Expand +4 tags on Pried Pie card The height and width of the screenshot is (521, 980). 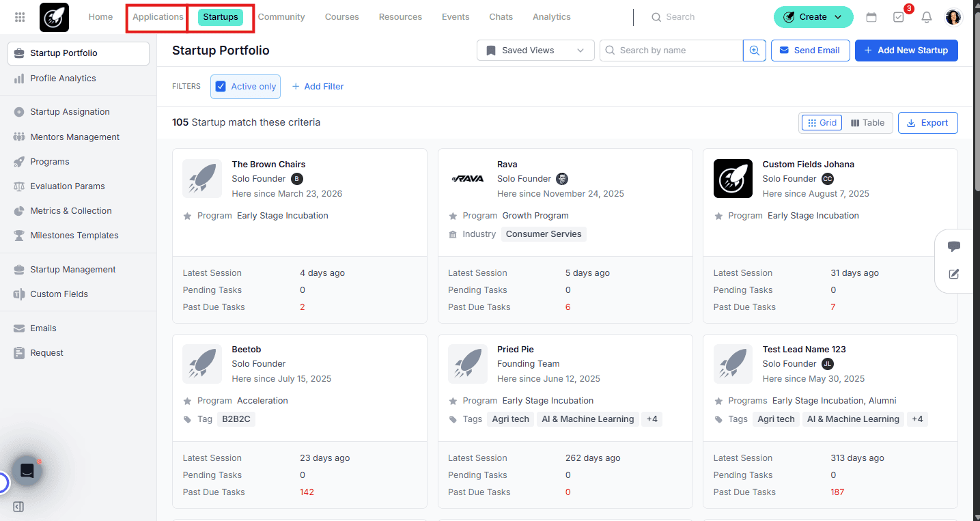coord(652,419)
